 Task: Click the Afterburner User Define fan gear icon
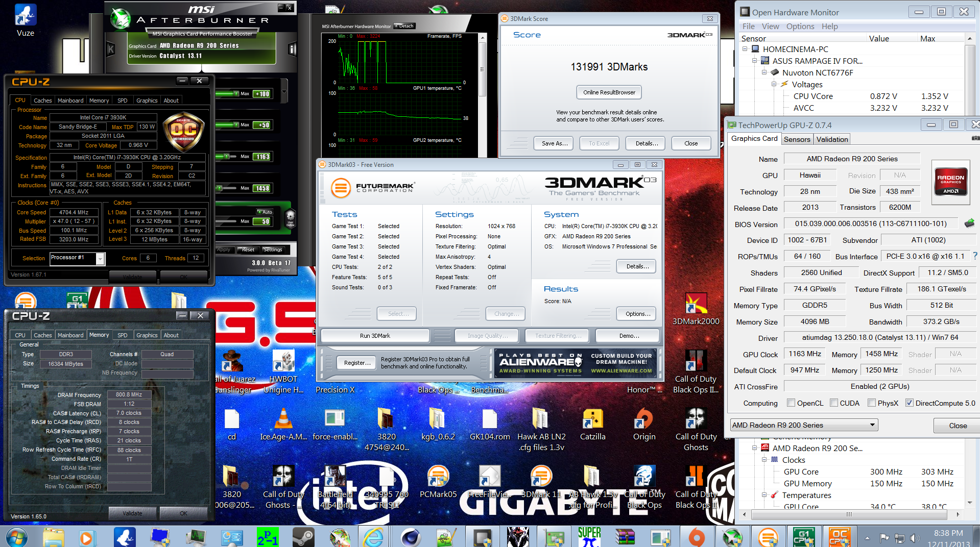click(x=290, y=218)
